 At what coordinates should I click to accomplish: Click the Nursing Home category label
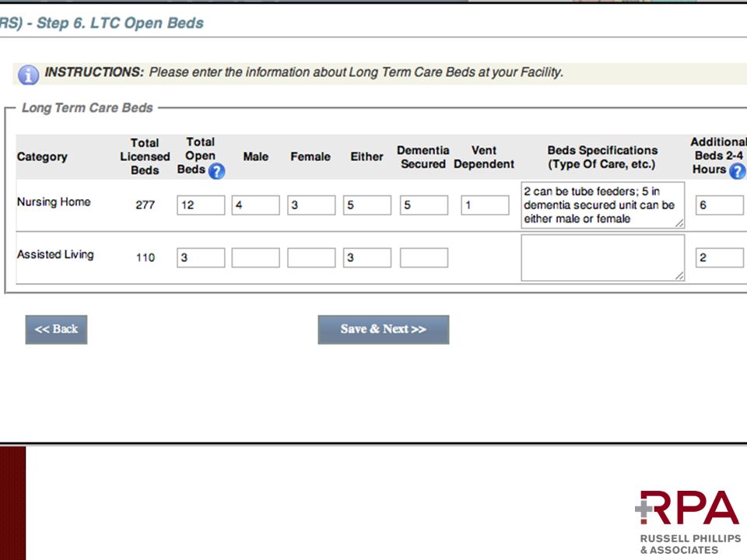point(54,202)
